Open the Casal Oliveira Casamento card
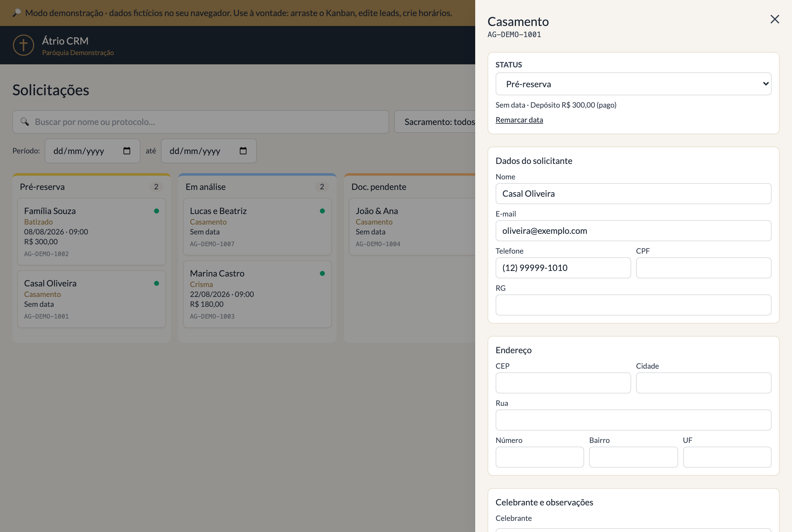 point(91,299)
